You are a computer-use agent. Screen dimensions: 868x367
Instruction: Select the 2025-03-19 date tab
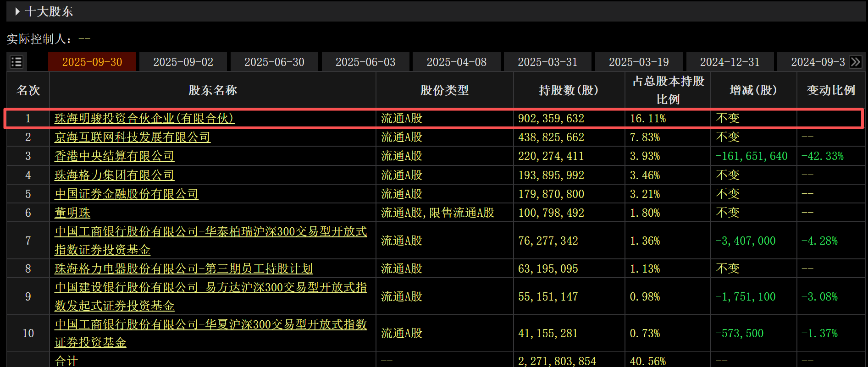click(x=639, y=62)
